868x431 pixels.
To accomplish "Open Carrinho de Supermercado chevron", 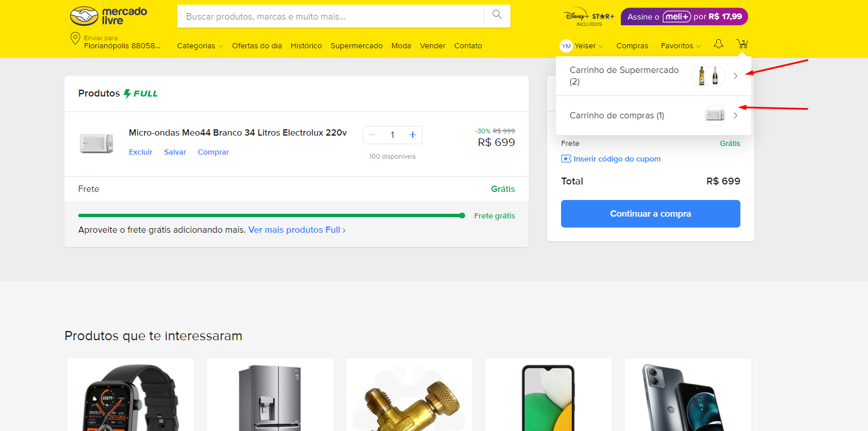I will click(x=735, y=76).
